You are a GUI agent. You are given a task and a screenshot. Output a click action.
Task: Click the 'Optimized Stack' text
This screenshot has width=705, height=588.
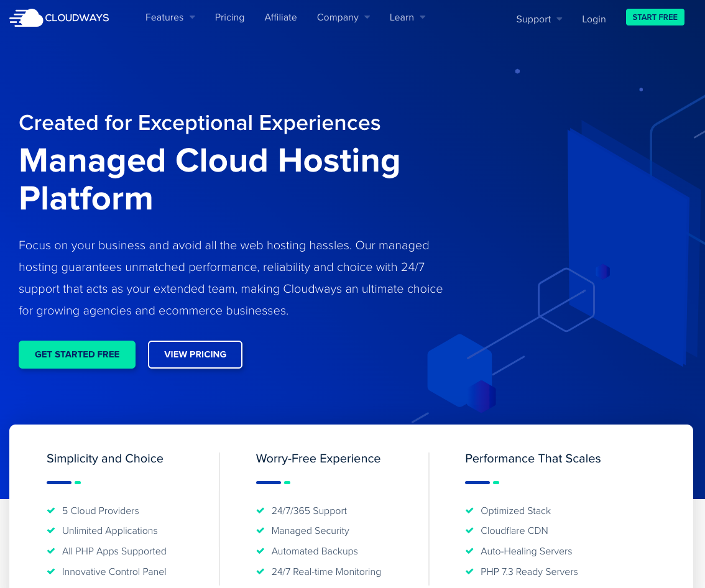[x=516, y=511]
